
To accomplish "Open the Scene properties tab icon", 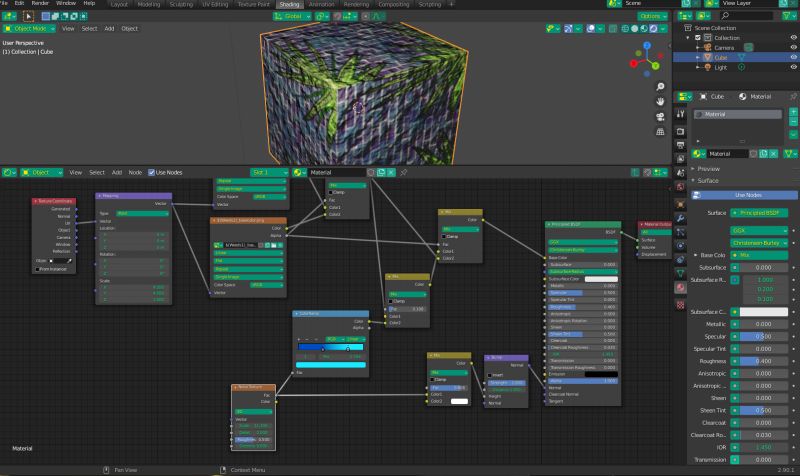I will [681, 173].
